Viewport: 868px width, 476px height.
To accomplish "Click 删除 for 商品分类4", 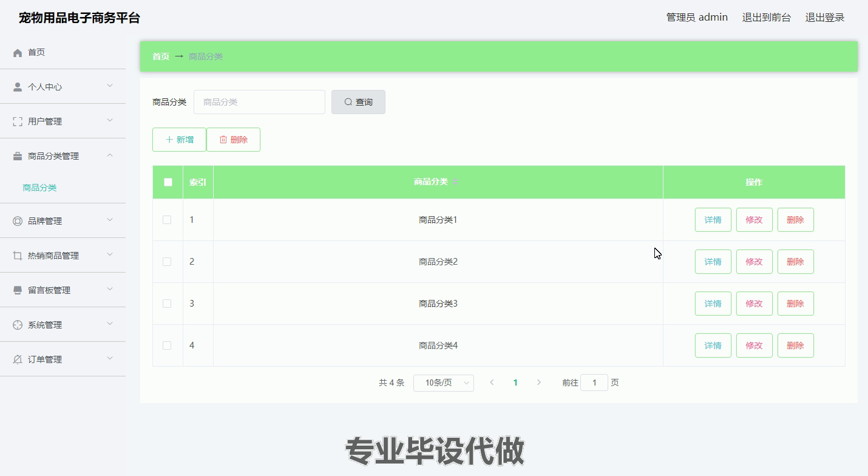I will click(x=796, y=345).
